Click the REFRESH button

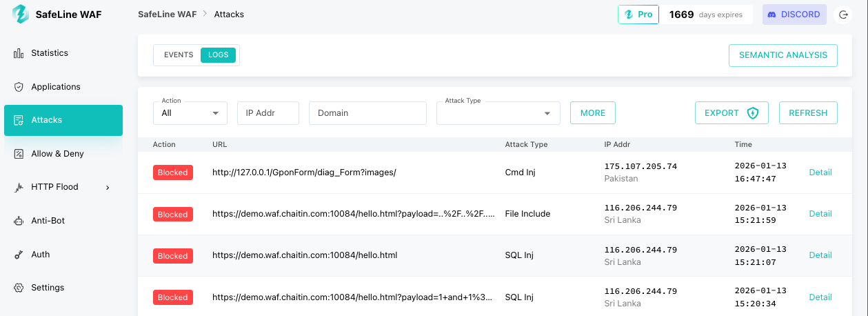tap(807, 113)
